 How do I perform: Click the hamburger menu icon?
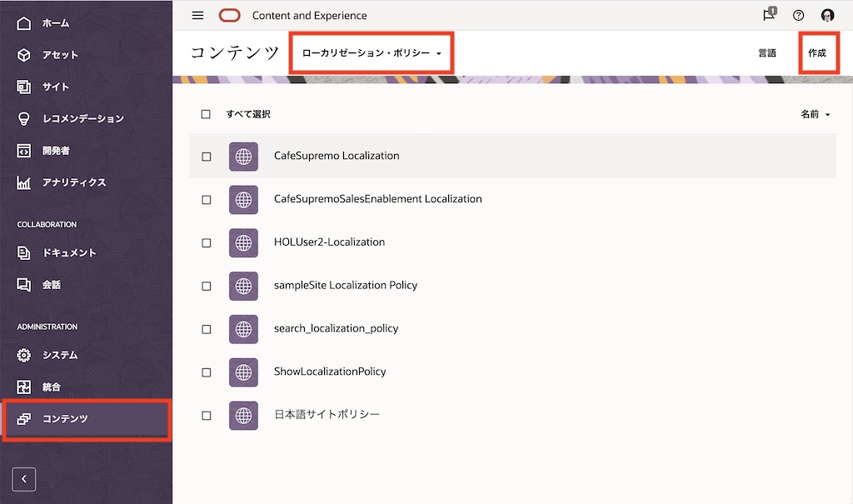tap(197, 15)
